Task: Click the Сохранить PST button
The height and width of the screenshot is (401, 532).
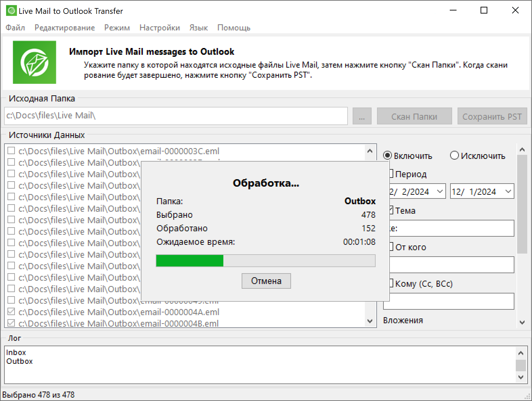Action: click(x=492, y=116)
